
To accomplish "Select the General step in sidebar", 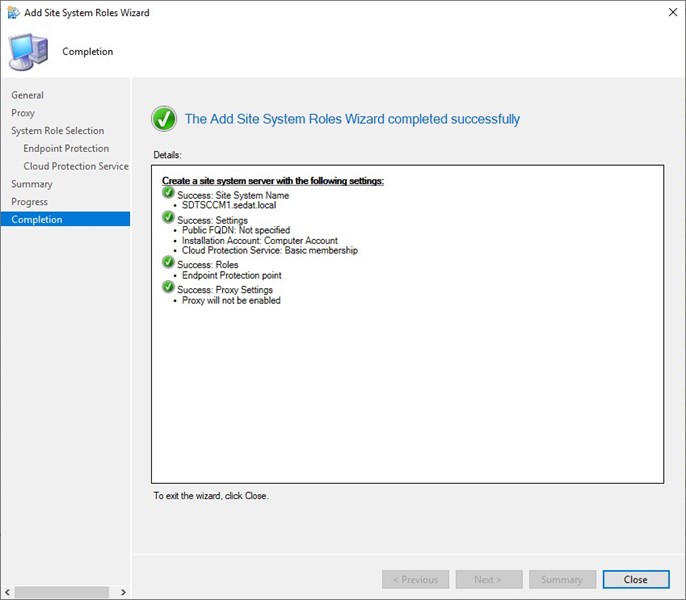I will point(28,95).
